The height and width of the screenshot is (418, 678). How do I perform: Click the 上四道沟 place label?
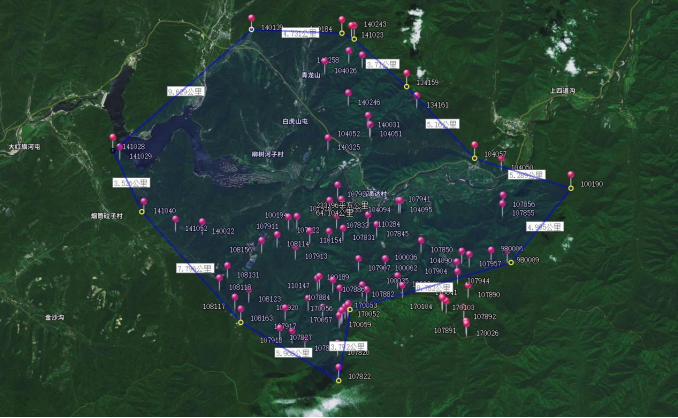coord(562,91)
